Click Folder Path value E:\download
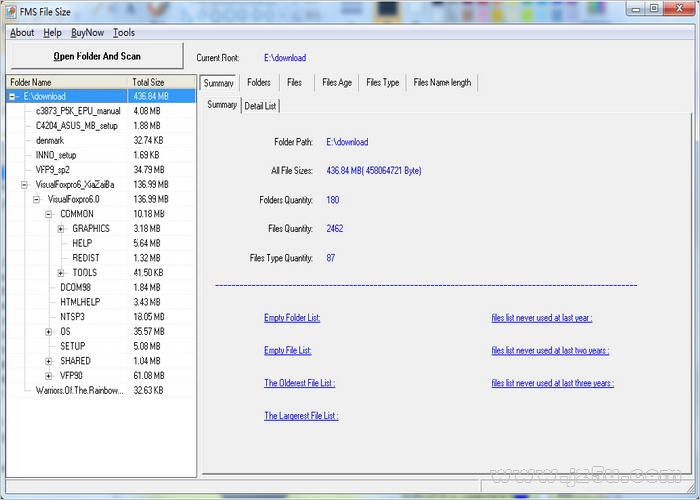 click(x=347, y=142)
